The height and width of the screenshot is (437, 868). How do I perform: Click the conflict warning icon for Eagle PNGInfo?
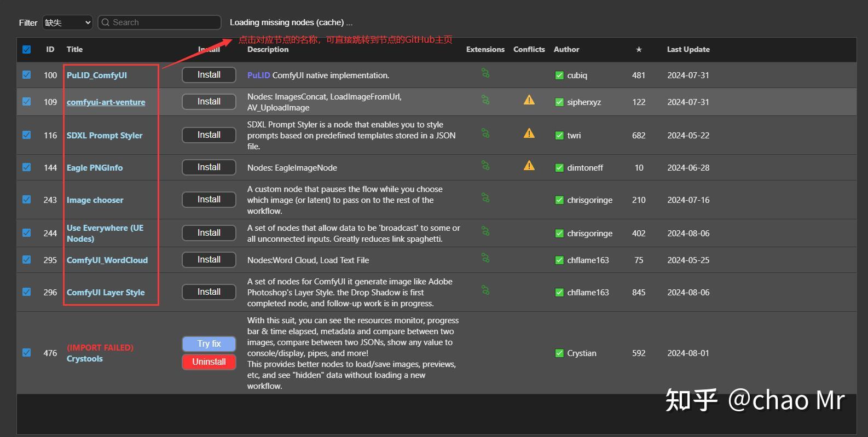[529, 166]
